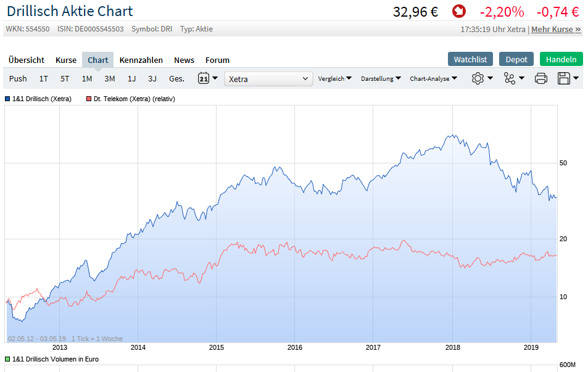
Task: Open the share options icon
Action: pyautogui.click(x=513, y=78)
